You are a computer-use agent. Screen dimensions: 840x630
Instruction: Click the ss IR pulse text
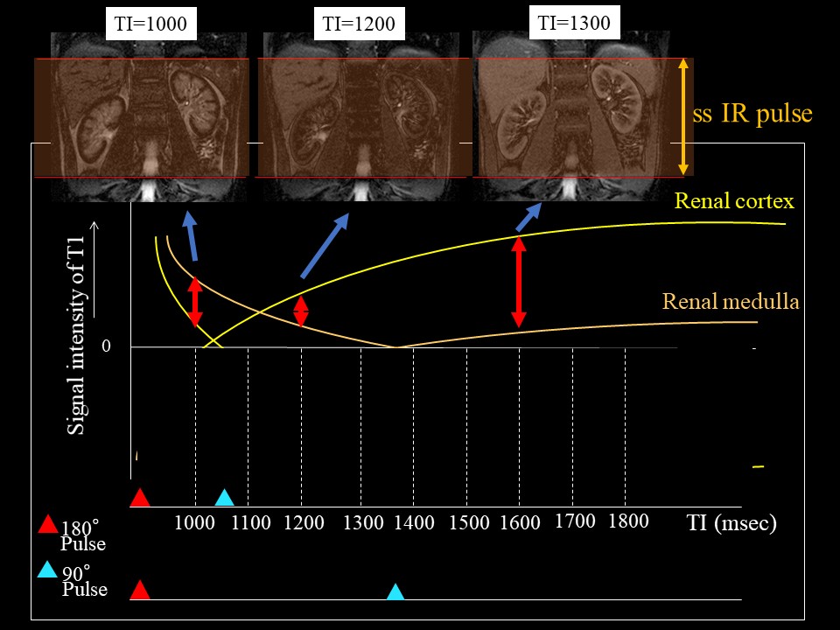tap(752, 114)
